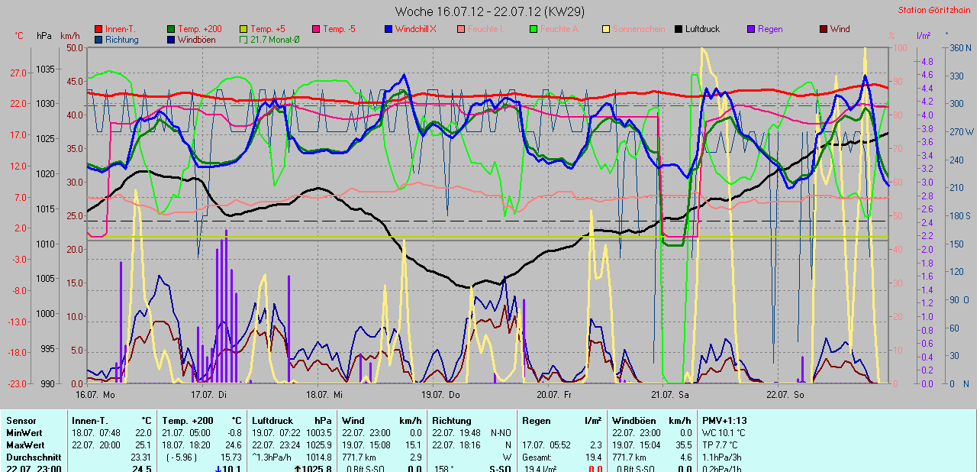Screen dimensions: 980x472
Task: Click the Windböen legend label
Action: tap(197, 40)
